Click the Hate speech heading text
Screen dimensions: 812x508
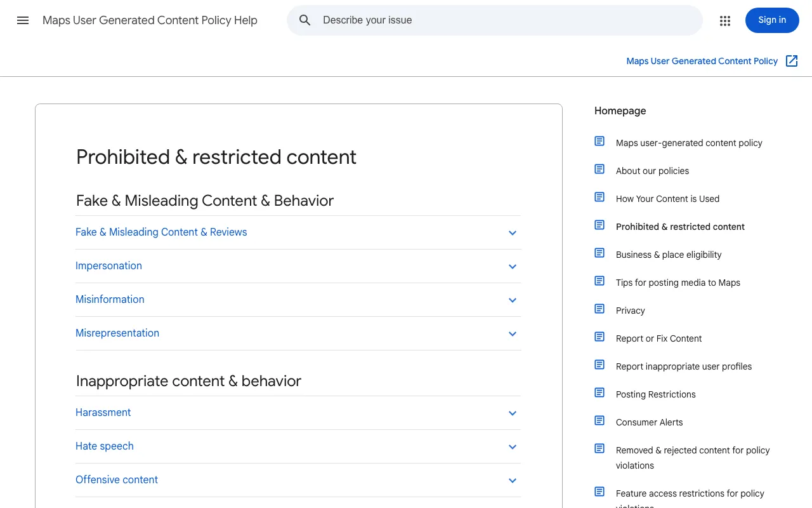[105, 446]
